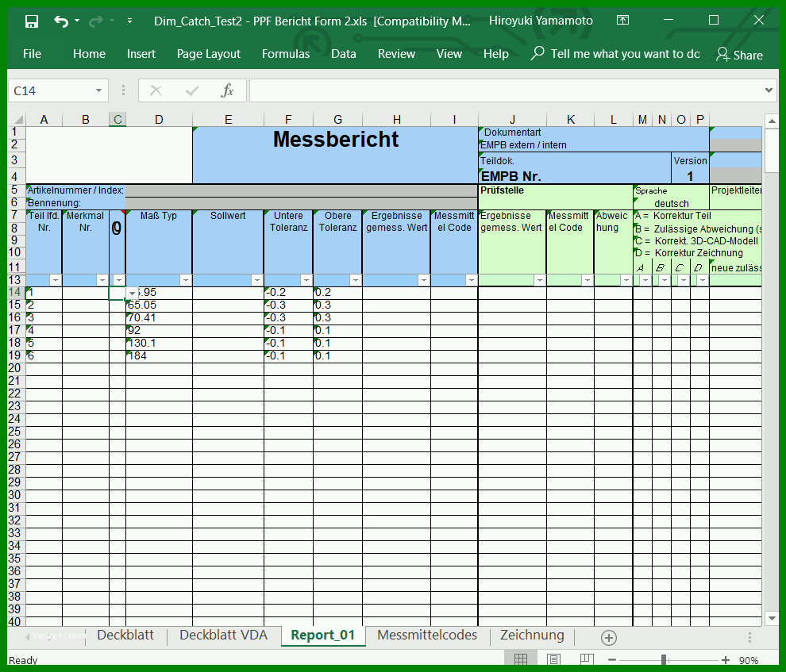The width and height of the screenshot is (786, 672).
Task: Open filter dropdown for Obere Toleranz column
Action: tap(355, 280)
